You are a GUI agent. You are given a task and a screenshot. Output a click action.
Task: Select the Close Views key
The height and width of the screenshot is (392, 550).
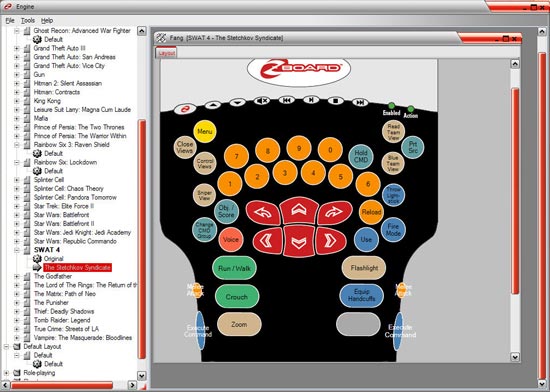tap(185, 147)
